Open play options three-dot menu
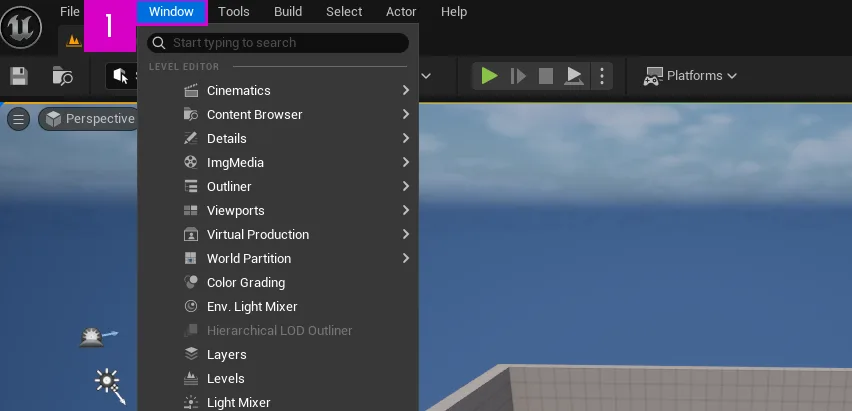Screen dimensions: 852x411 click(x=602, y=76)
